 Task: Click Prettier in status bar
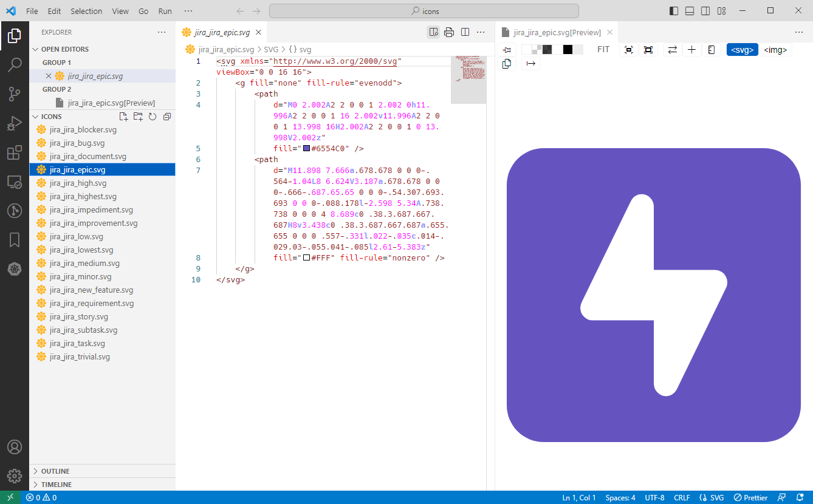point(751,497)
